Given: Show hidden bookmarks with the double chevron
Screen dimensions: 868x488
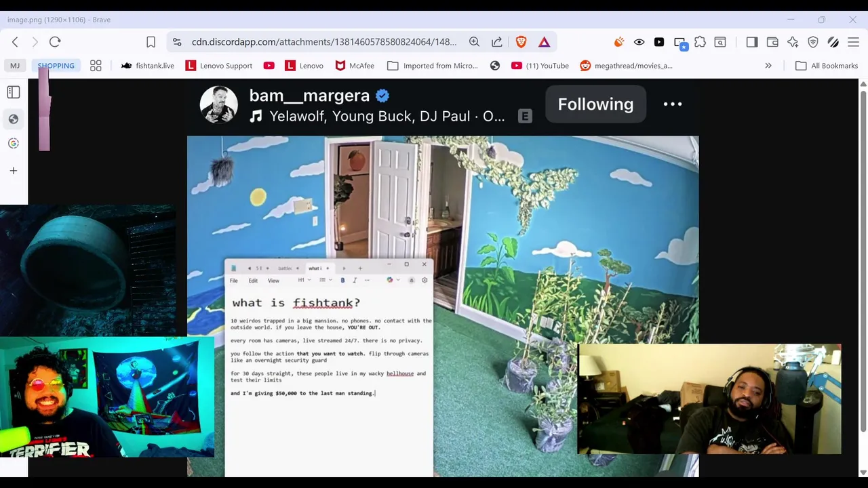Looking at the screenshot, I should [x=768, y=66].
